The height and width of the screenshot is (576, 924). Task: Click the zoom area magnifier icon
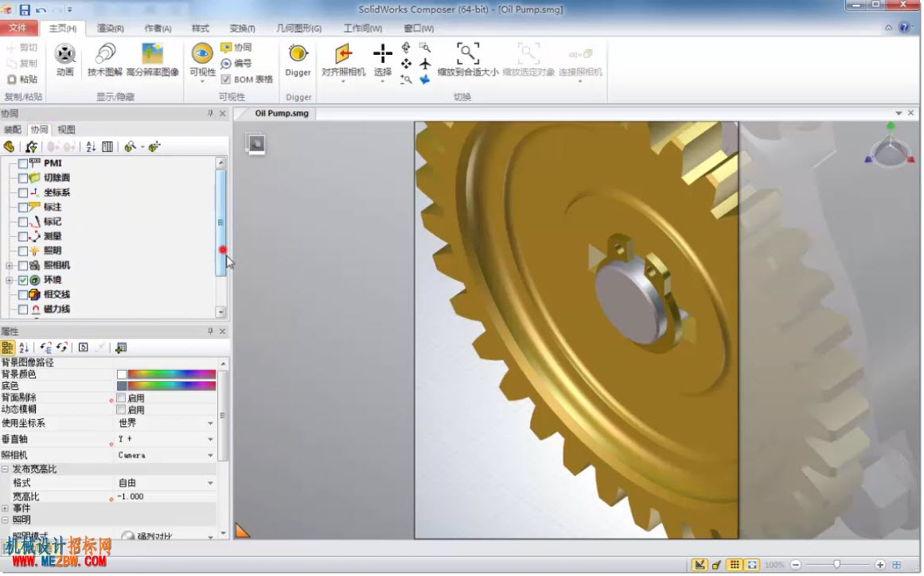[x=425, y=47]
